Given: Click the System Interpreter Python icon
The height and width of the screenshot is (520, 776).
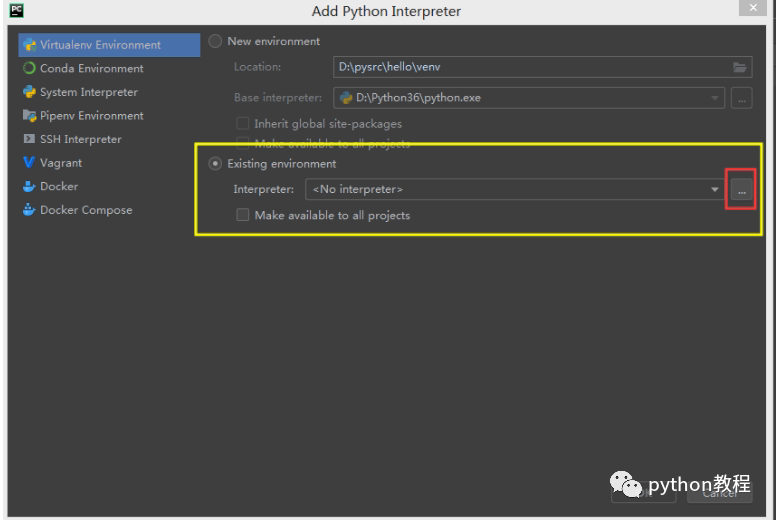Looking at the screenshot, I should click(29, 92).
